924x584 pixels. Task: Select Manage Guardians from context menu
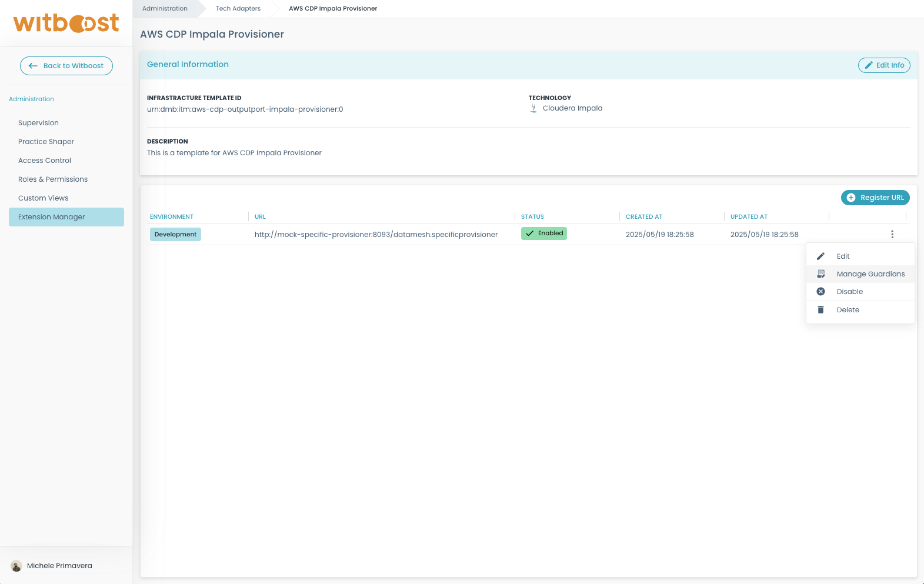point(870,274)
